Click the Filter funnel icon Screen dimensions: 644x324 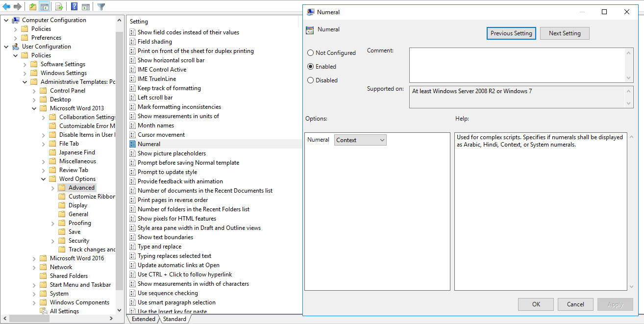101,6
